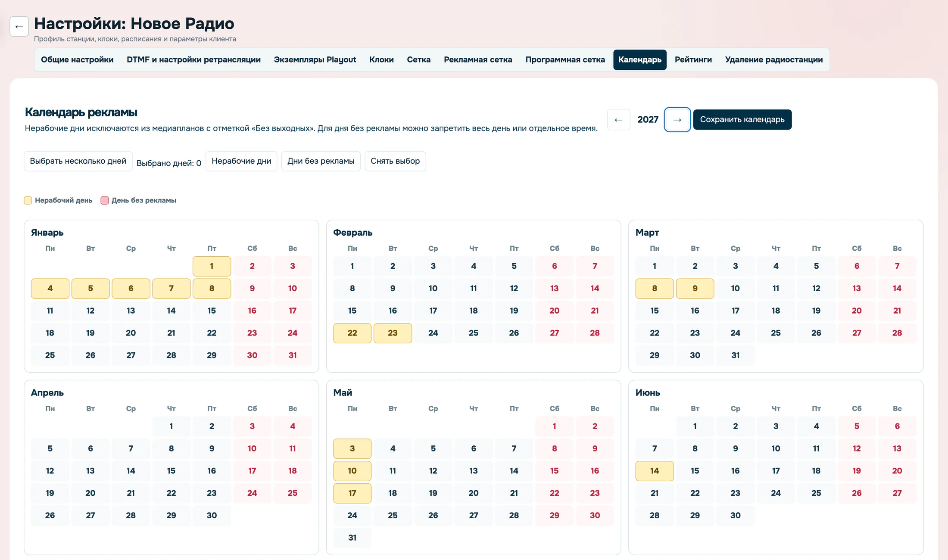This screenshot has width=948, height=560.
Task: Open Экземпляры Playout tab
Action: pos(315,59)
